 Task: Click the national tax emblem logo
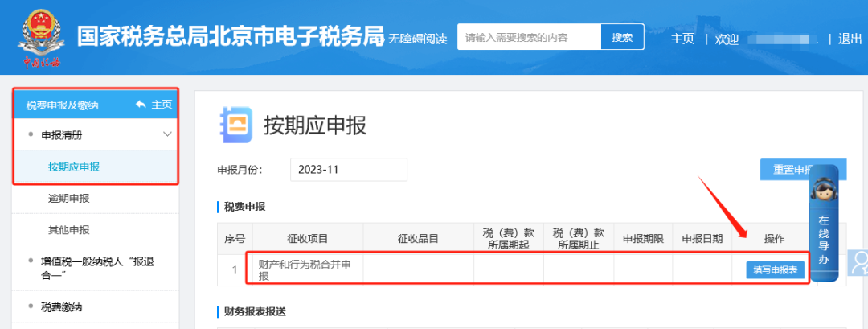click(40, 38)
